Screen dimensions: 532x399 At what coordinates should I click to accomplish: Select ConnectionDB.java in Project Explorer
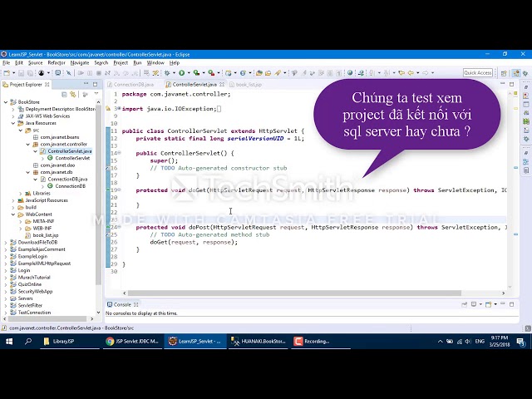tap(67, 180)
